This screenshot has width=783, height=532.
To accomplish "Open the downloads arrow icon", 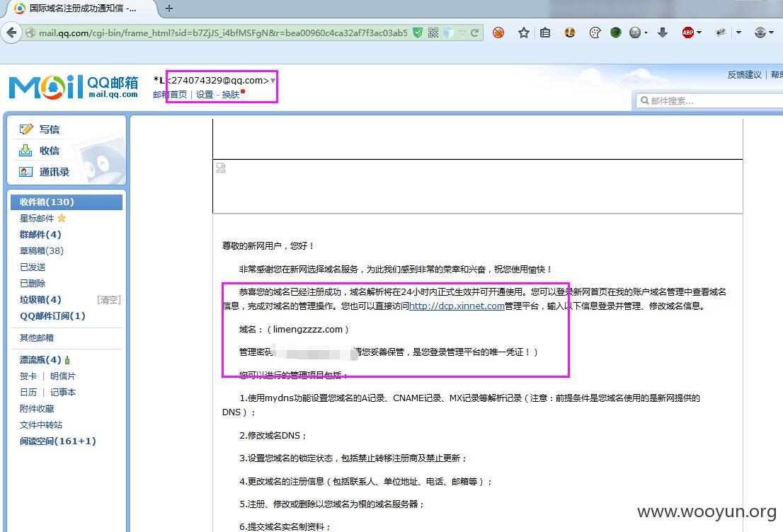I will pyautogui.click(x=663, y=33).
